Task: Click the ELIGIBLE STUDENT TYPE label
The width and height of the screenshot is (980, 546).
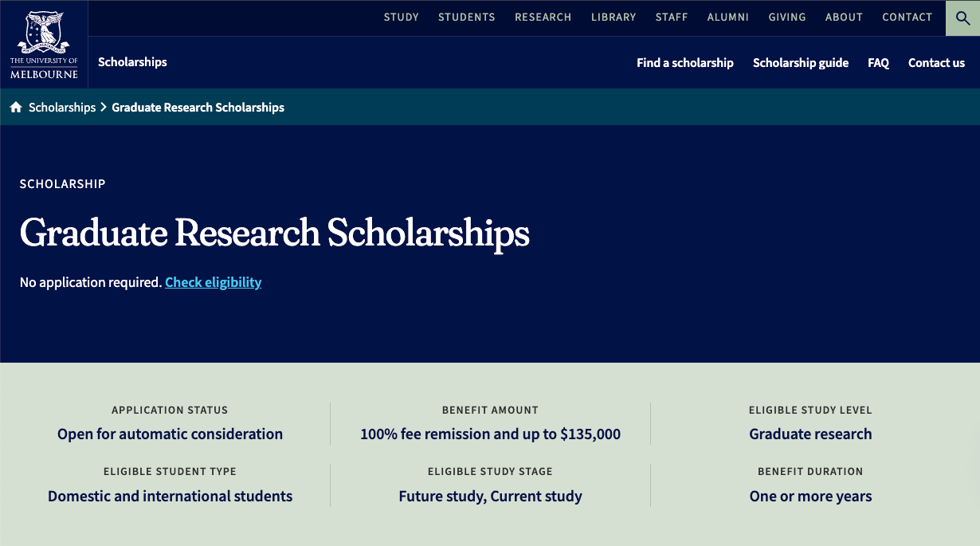Action: pos(170,472)
